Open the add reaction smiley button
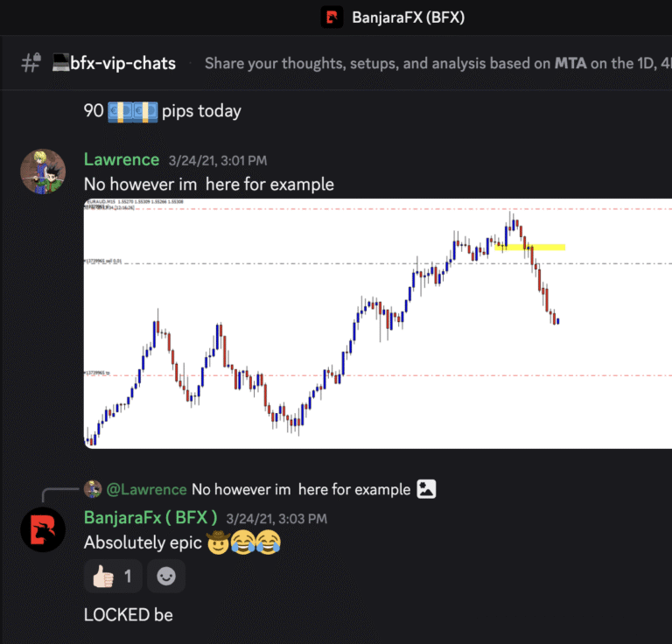The image size is (672, 644). tap(166, 577)
